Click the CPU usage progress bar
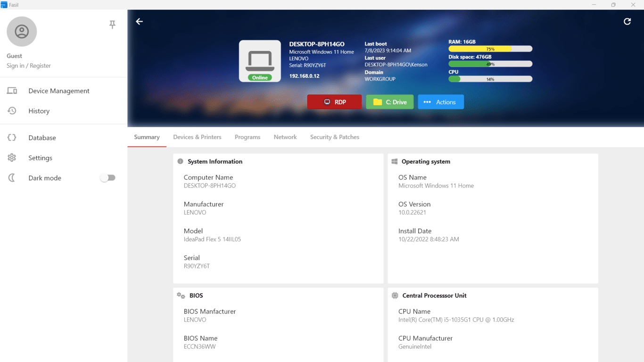Viewport: 644px width, 362px height. click(490, 79)
